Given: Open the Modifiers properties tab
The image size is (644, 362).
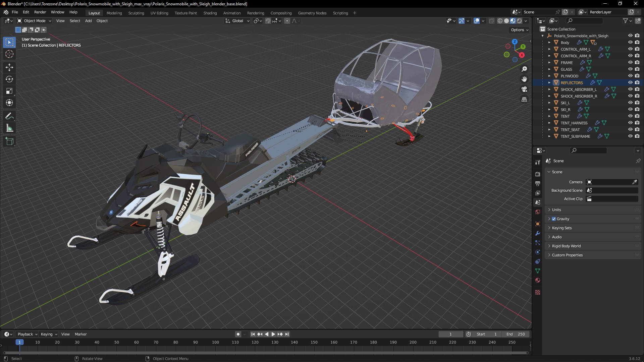Looking at the screenshot, I should [x=538, y=233].
